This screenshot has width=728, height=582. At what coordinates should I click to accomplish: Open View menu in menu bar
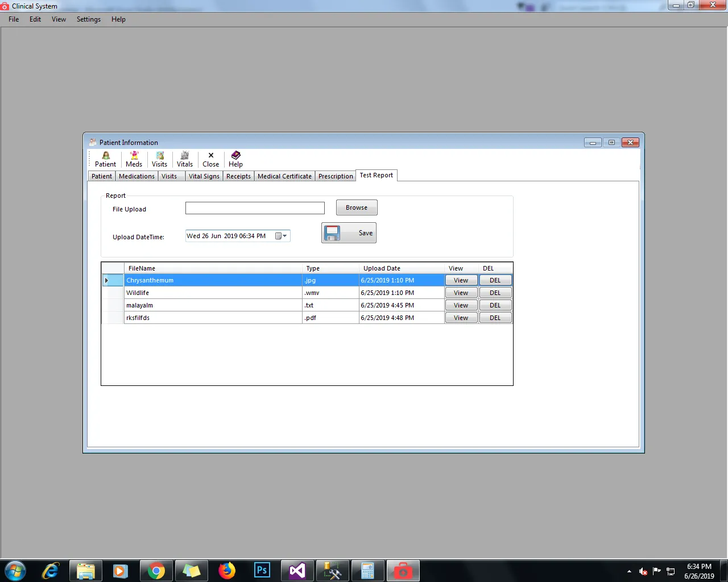click(59, 19)
